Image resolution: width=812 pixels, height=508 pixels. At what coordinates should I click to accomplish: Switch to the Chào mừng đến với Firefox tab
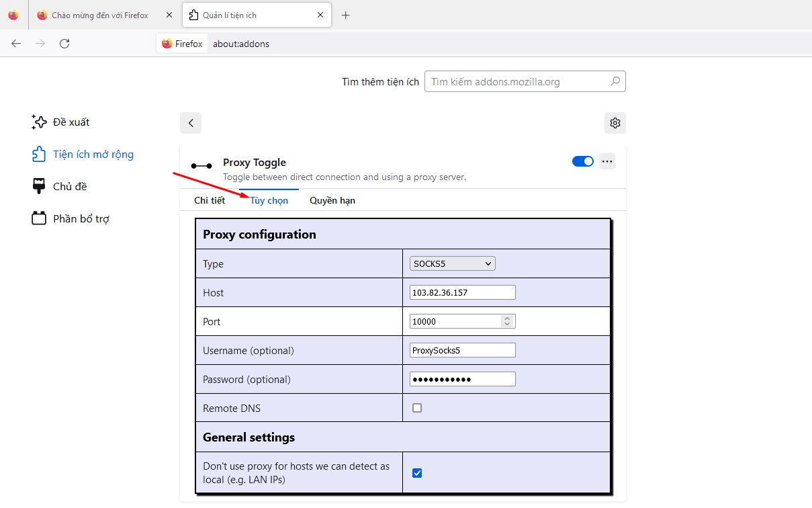pyautogui.click(x=99, y=15)
